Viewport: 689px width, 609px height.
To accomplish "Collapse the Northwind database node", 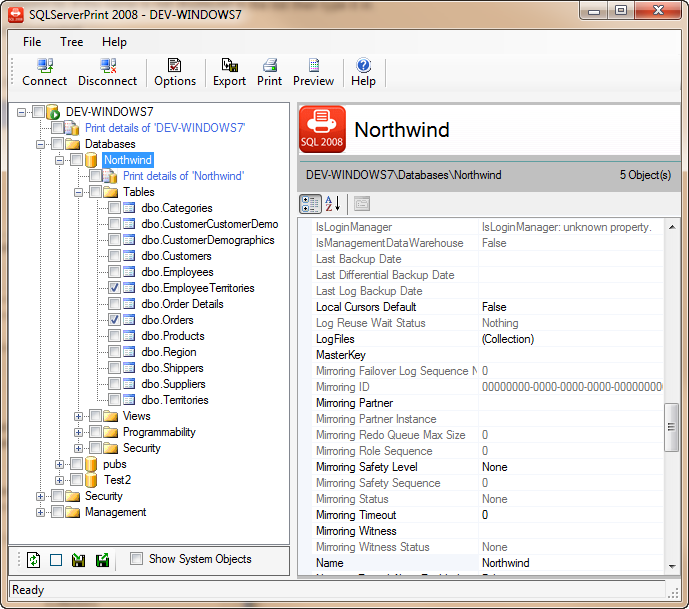I will click(x=59, y=160).
